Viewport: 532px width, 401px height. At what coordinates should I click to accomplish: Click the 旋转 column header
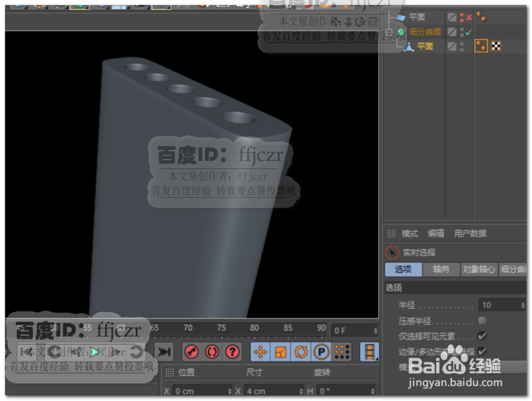tap(322, 372)
